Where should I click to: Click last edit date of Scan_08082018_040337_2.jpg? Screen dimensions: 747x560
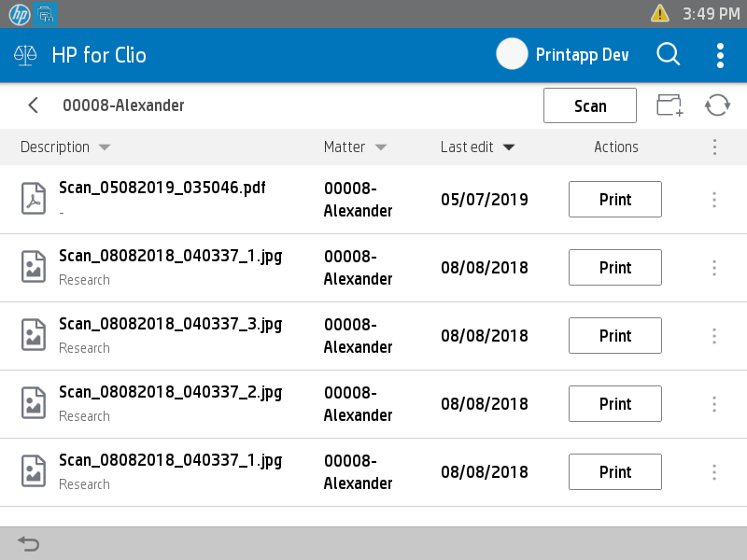point(485,404)
